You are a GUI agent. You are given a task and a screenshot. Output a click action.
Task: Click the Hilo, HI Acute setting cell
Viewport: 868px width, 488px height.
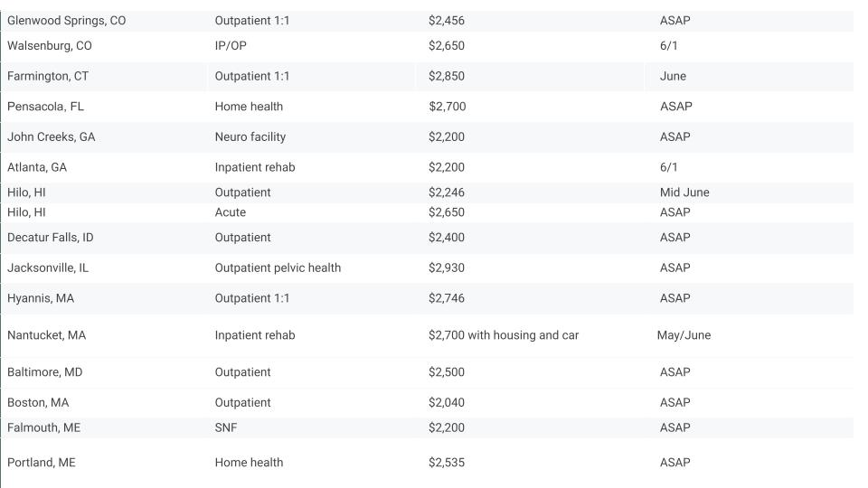[231, 212]
